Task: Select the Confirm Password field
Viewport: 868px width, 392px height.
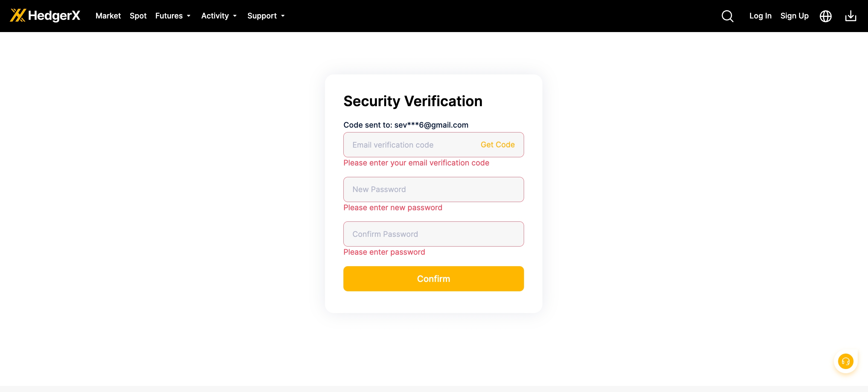Action: [x=433, y=234]
